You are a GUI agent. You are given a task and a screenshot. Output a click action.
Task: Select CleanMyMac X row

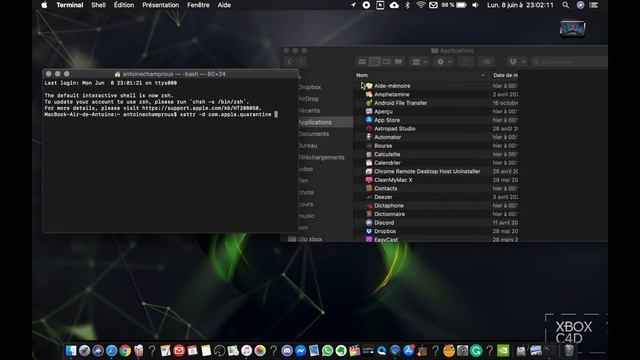click(x=436, y=180)
